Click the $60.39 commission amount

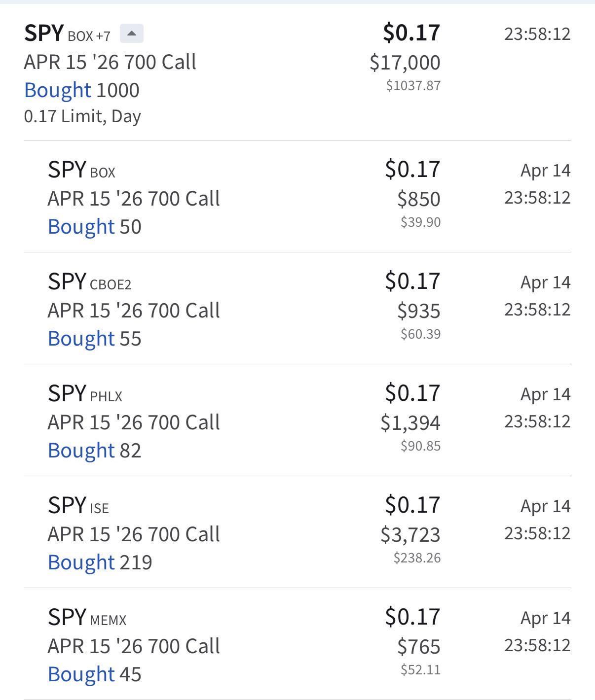point(420,334)
